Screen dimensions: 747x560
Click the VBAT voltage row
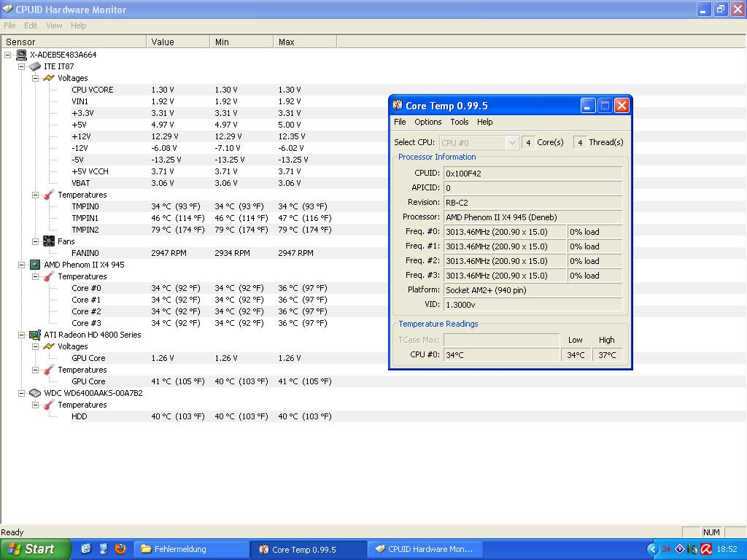click(204, 183)
